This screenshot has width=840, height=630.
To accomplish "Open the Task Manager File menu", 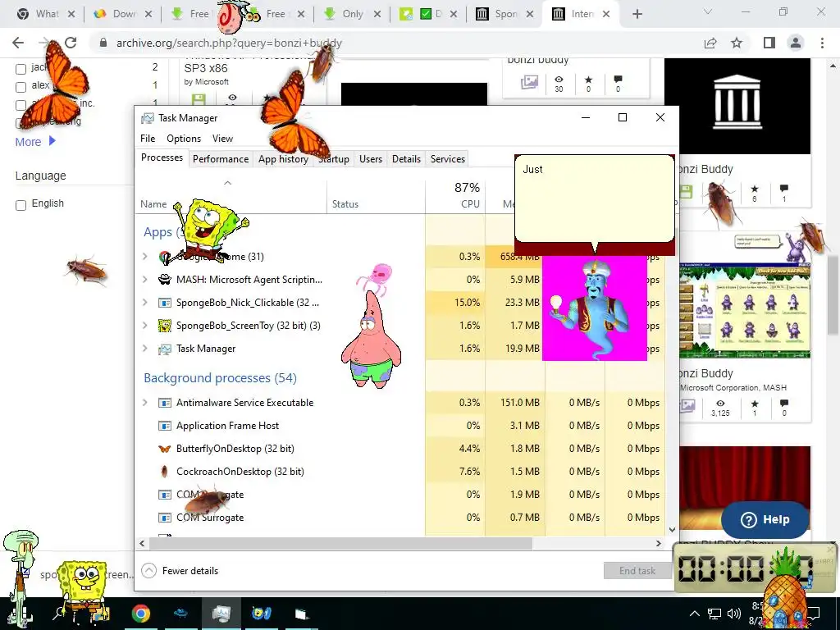I will pos(148,139).
